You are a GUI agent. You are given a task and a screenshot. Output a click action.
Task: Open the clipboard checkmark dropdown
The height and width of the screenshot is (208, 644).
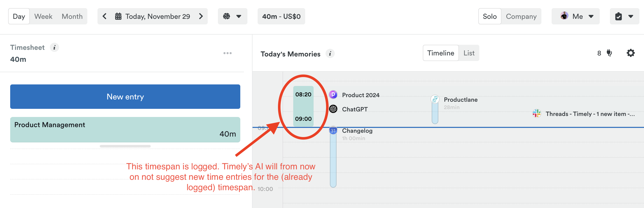tap(624, 16)
